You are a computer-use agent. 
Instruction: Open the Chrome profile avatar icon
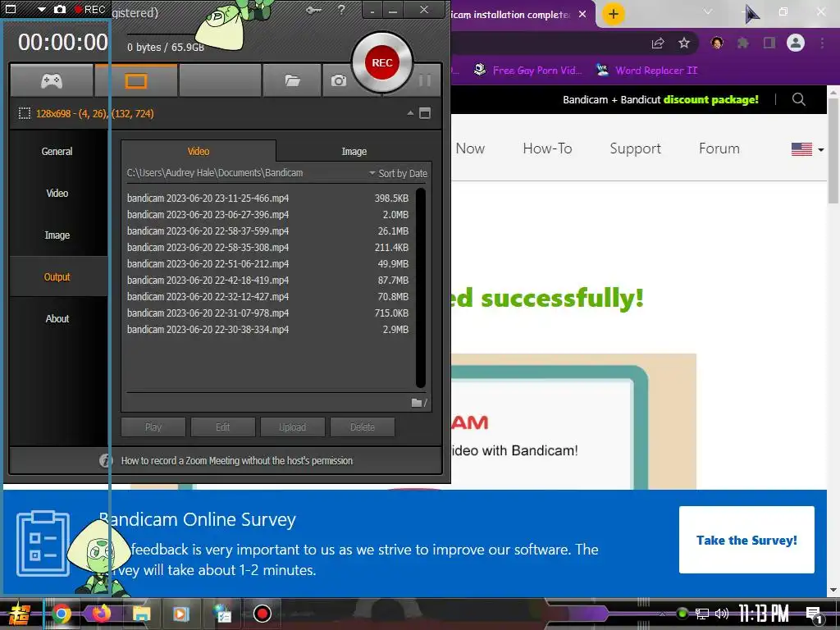click(796, 43)
